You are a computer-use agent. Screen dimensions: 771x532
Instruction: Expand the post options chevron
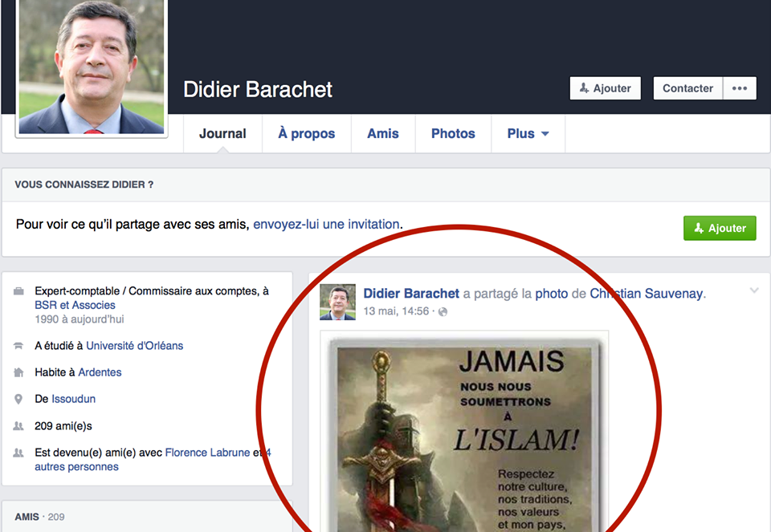coord(754,290)
